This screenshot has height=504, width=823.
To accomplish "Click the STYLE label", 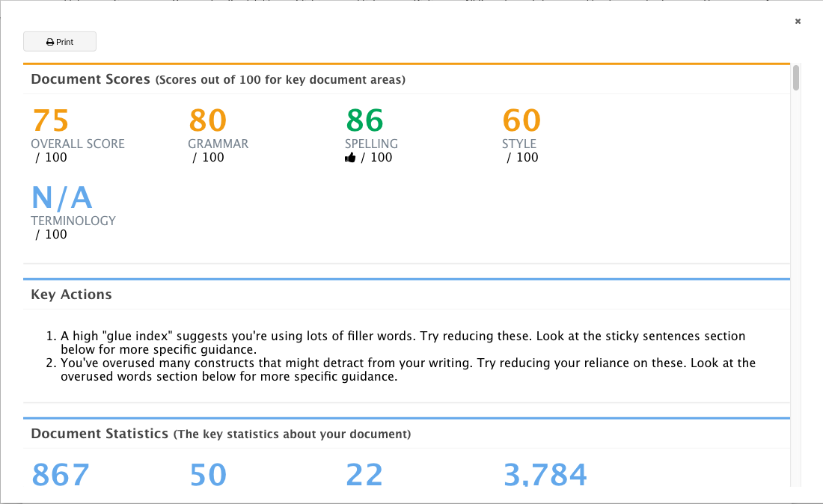I will (x=519, y=144).
